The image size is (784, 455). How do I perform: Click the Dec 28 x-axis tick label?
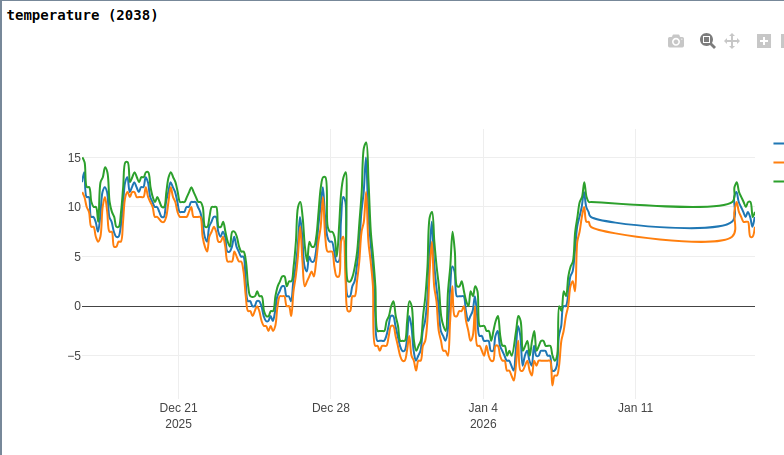click(x=331, y=408)
